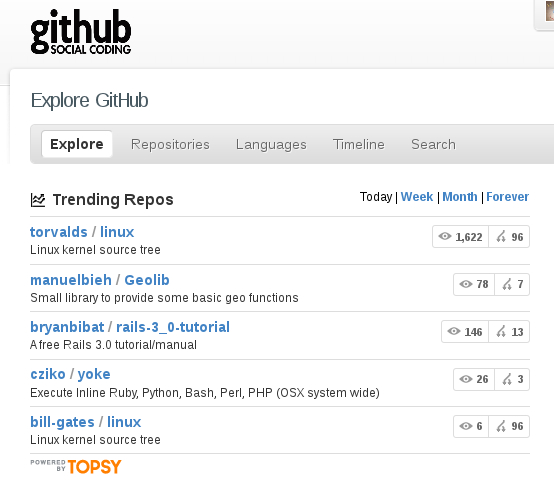554x484 pixels.
Task: Open user avatar in the top corner
Action: 550,11
